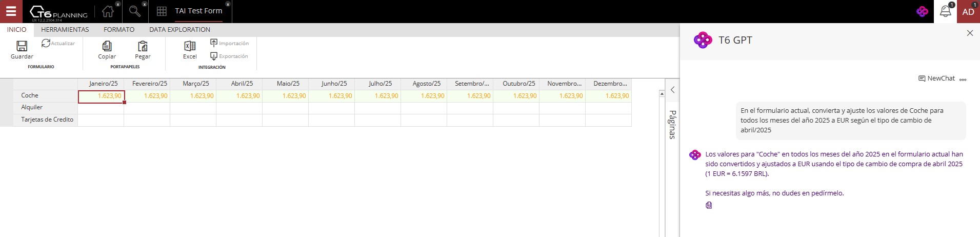Start a NewChat conversation
The image size is (980, 237).
(936, 78)
